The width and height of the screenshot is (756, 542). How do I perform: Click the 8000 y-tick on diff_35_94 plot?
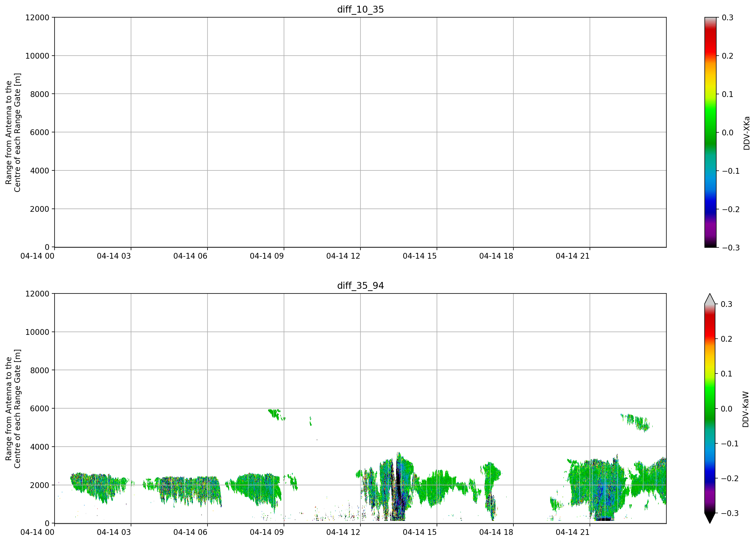(x=40, y=370)
